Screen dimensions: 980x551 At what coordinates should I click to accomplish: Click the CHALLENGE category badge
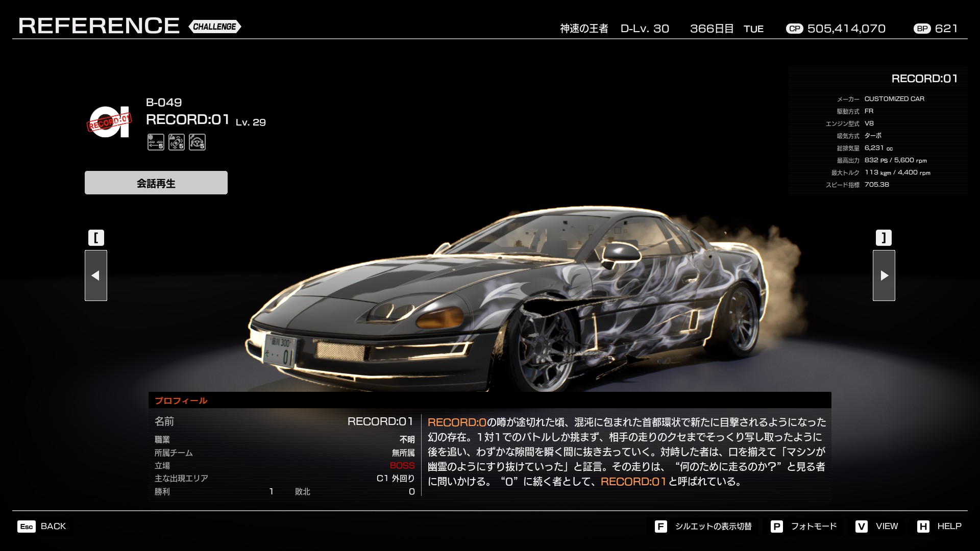(x=214, y=27)
